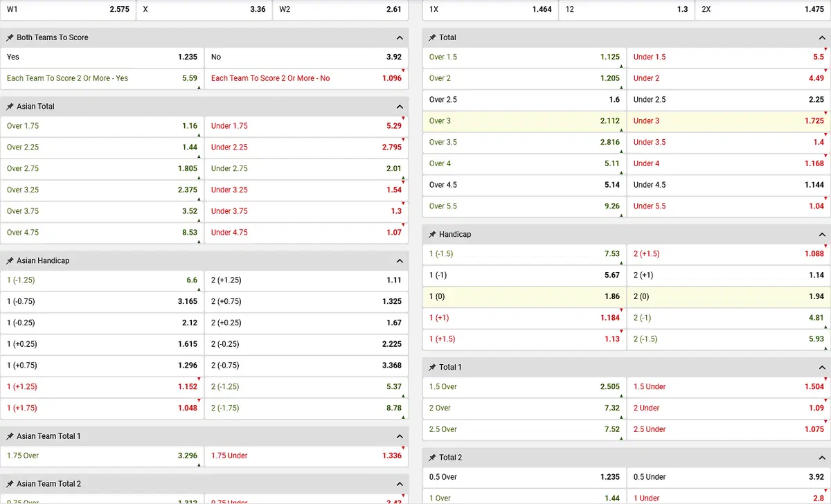The image size is (831, 504).
Task: Choose Handicap 2 (-1.5) at 5.93
Action: pos(729,340)
